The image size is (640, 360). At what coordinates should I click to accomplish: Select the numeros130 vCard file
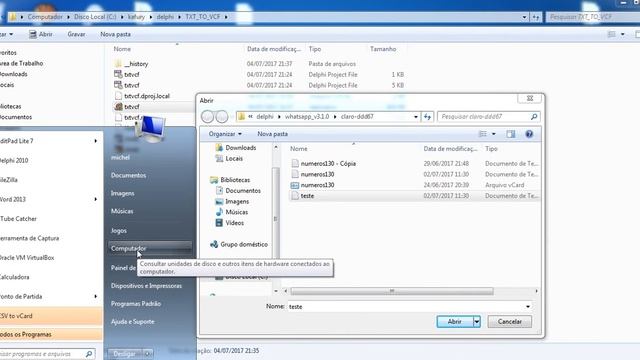click(x=317, y=185)
